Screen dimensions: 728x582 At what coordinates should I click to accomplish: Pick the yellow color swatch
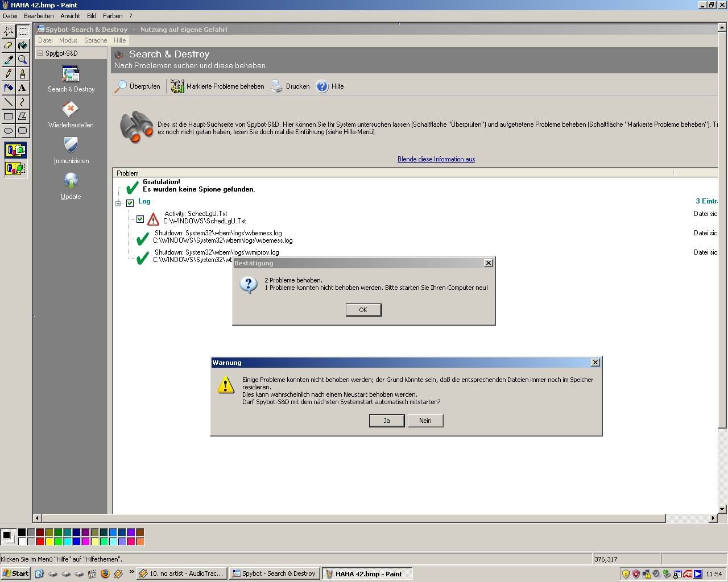(49, 542)
